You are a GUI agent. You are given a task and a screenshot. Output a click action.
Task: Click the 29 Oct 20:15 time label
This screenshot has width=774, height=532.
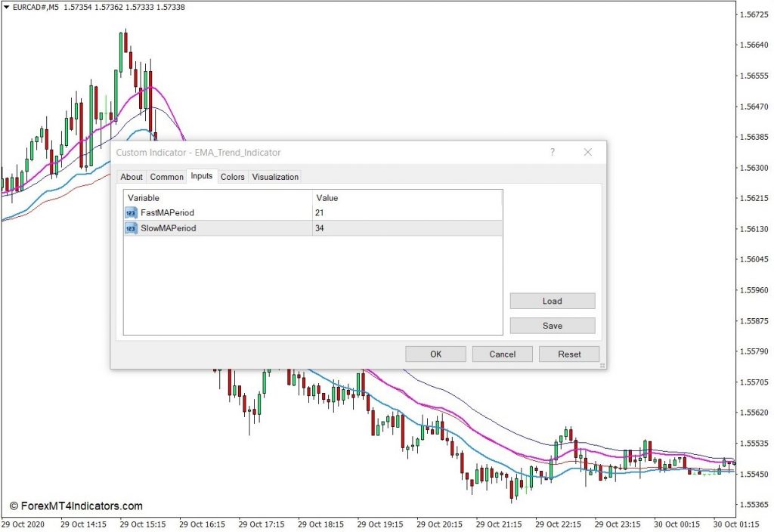pos(439,524)
